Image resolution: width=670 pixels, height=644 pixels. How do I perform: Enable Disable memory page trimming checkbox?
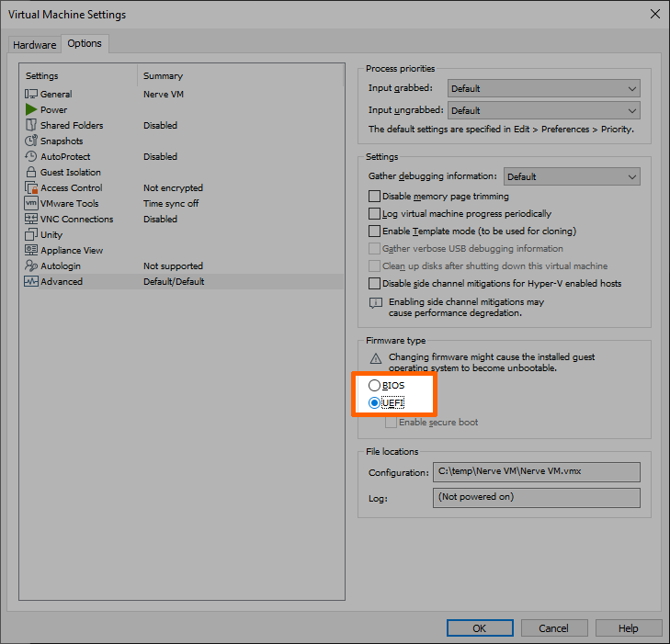tap(374, 197)
